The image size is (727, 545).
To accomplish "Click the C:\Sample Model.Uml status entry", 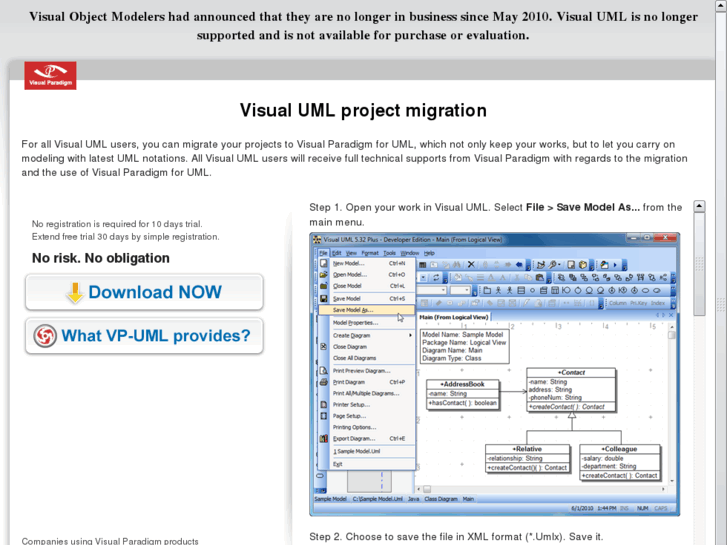I will click(x=377, y=499).
